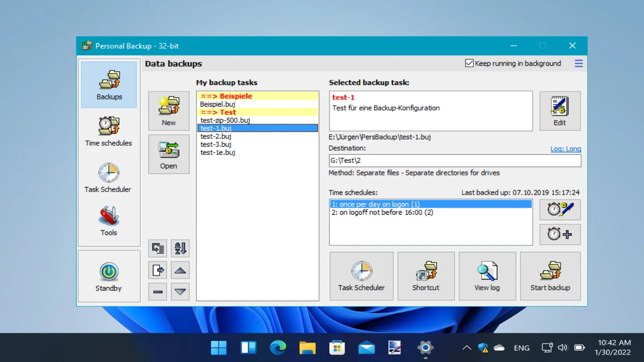Open Microsoft Edge from taskbar
Image resolution: width=644 pixels, height=362 pixels.
(278, 347)
